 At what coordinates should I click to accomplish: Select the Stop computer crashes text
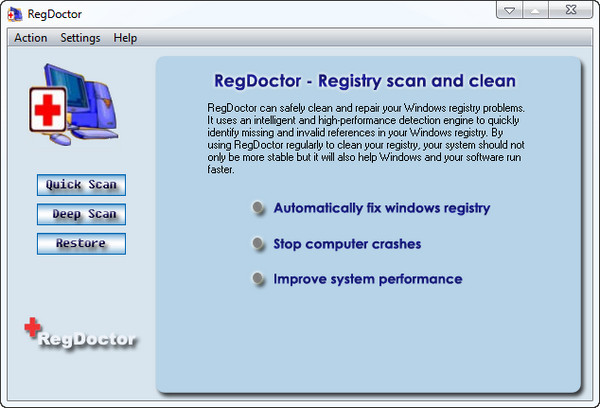347,244
